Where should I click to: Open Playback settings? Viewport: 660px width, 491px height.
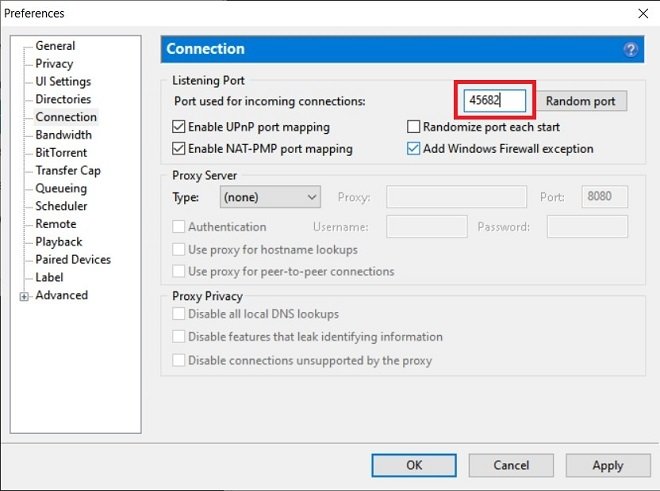point(59,242)
